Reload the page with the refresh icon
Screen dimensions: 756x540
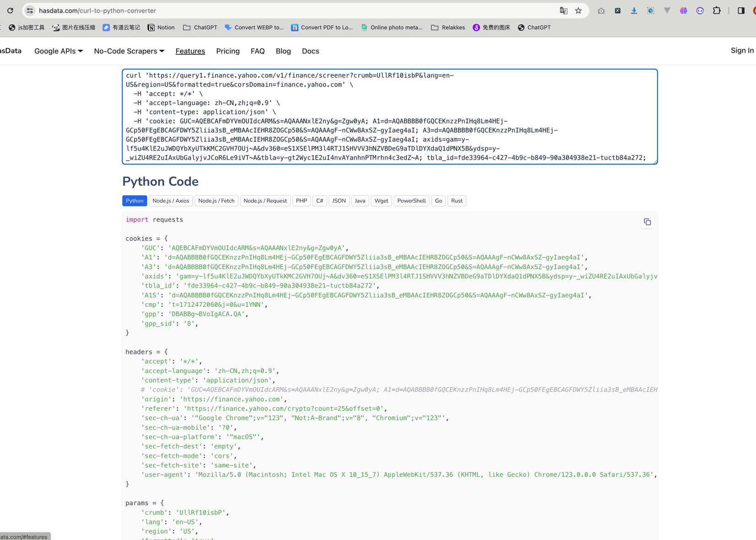click(10, 11)
